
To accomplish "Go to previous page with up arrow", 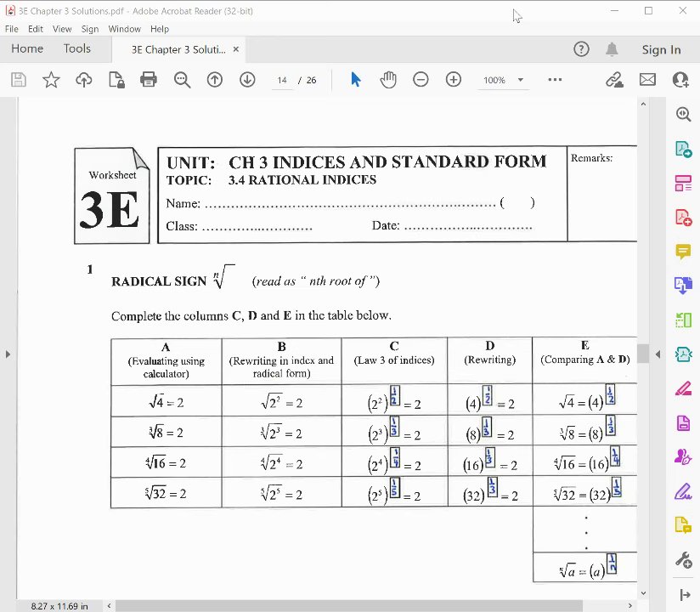I will (x=215, y=80).
